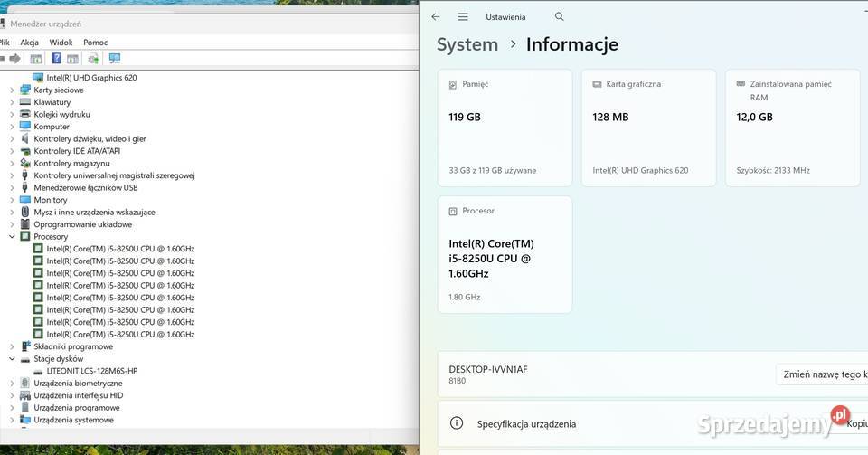Expand Klawiatury category

pyautogui.click(x=12, y=102)
